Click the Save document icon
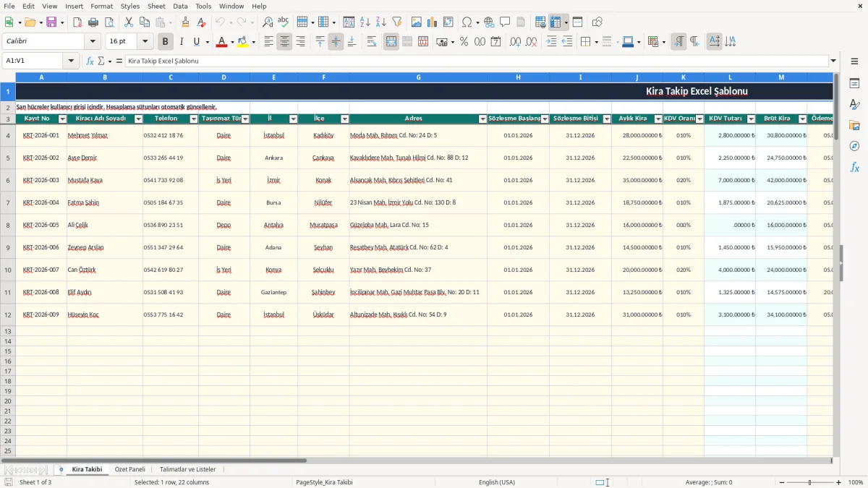Image resolution: width=868 pixels, height=488 pixels. (51, 22)
